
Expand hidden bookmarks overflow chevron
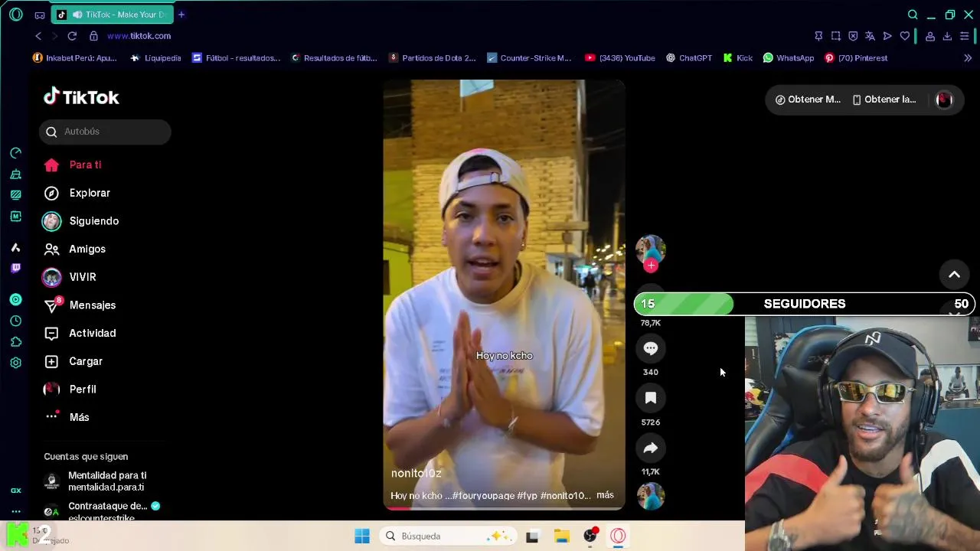pos(968,58)
